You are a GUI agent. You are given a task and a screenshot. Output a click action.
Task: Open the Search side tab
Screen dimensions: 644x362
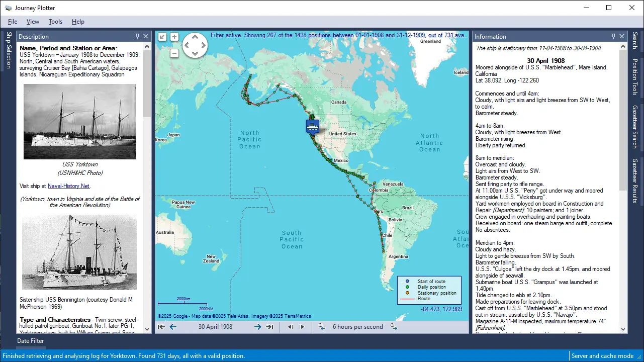pos(635,40)
